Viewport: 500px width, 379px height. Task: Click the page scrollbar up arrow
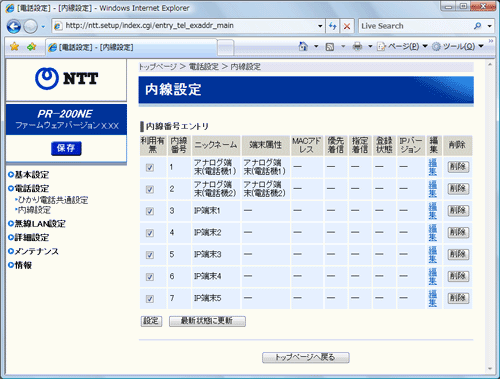tap(490, 64)
